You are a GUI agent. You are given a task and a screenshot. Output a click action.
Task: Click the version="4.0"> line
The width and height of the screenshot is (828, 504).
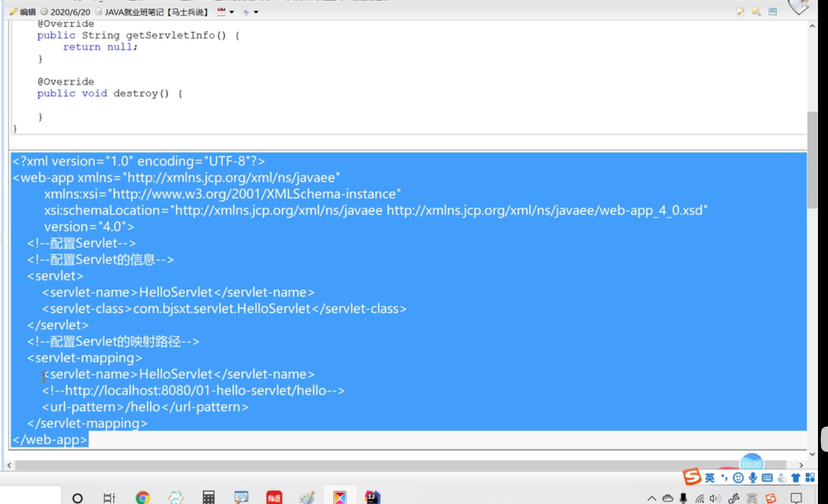[x=89, y=227]
